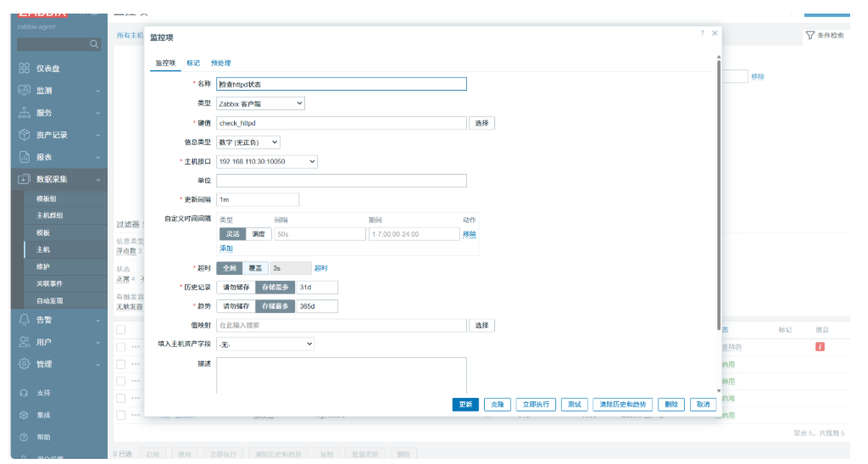
Task: Open 主机群组 in the sidebar submenu
Action: [50, 215]
